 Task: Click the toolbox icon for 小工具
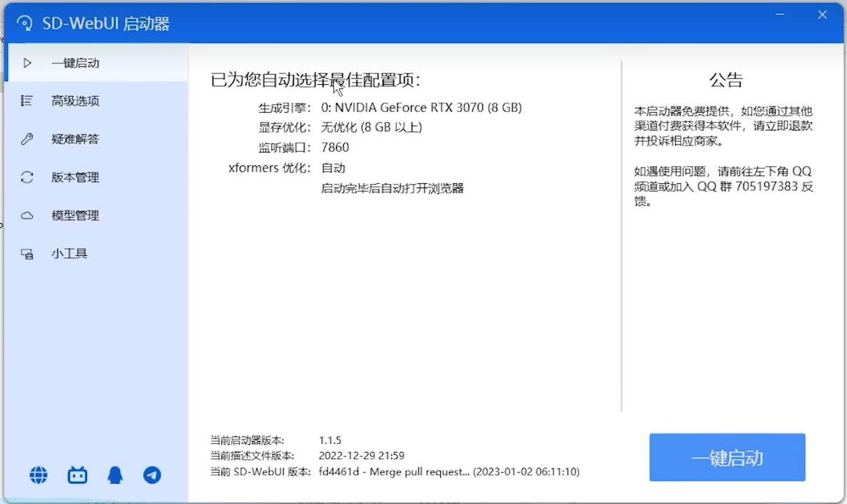[27, 254]
